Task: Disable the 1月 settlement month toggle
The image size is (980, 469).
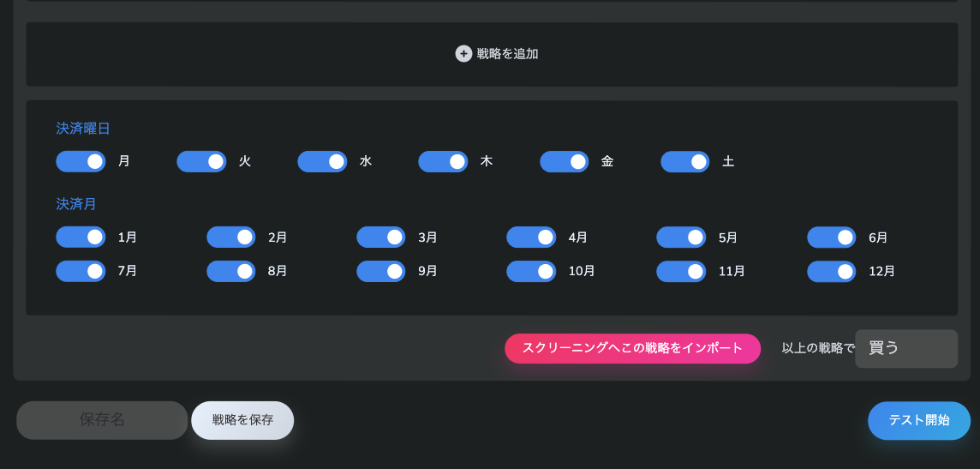Action: [x=81, y=237]
